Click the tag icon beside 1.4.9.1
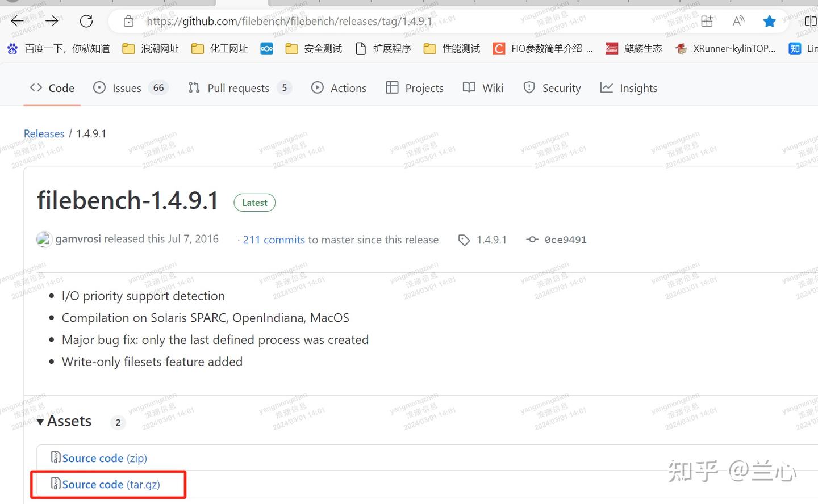The image size is (818, 504). click(464, 240)
